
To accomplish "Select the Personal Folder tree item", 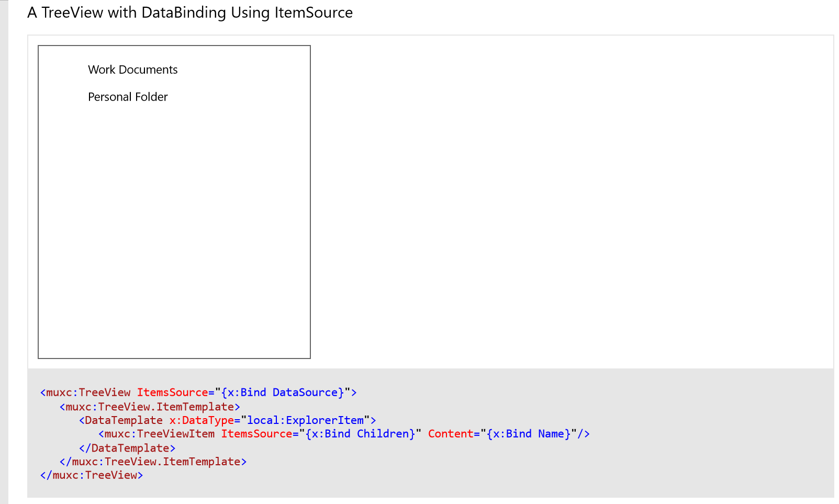I will point(127,97).
